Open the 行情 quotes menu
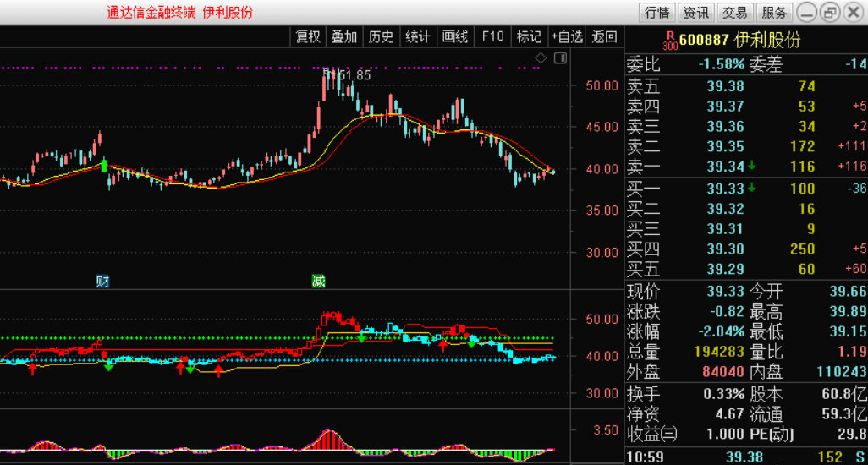This screenshot has width=868, height=465. coord(657,12)
